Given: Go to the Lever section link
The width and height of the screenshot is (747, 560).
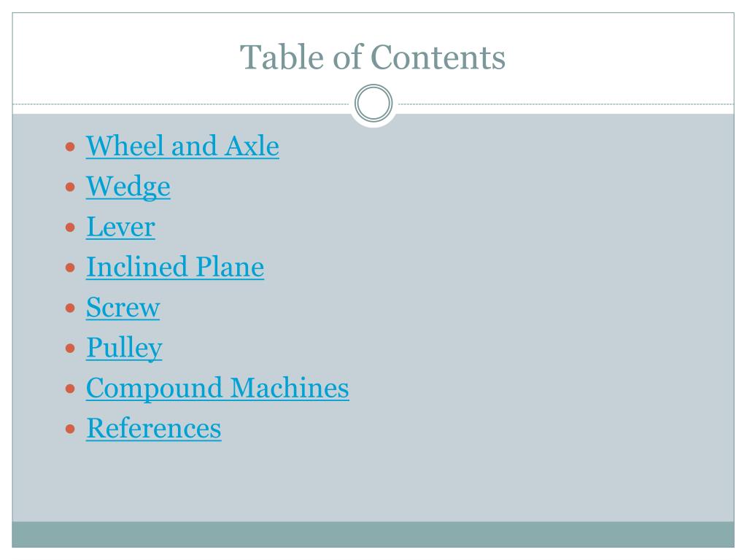Looking at the screenshot, I should coord(120,227).
